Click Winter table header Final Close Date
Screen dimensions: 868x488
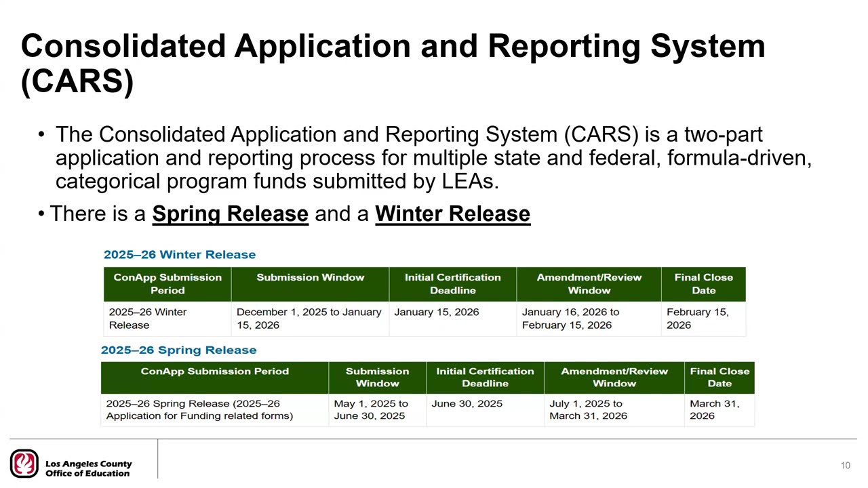coord(703,284)
